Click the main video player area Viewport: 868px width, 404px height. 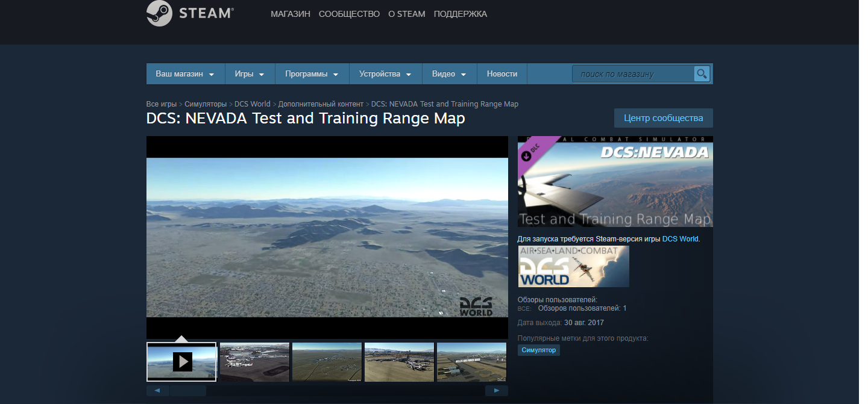327,237
